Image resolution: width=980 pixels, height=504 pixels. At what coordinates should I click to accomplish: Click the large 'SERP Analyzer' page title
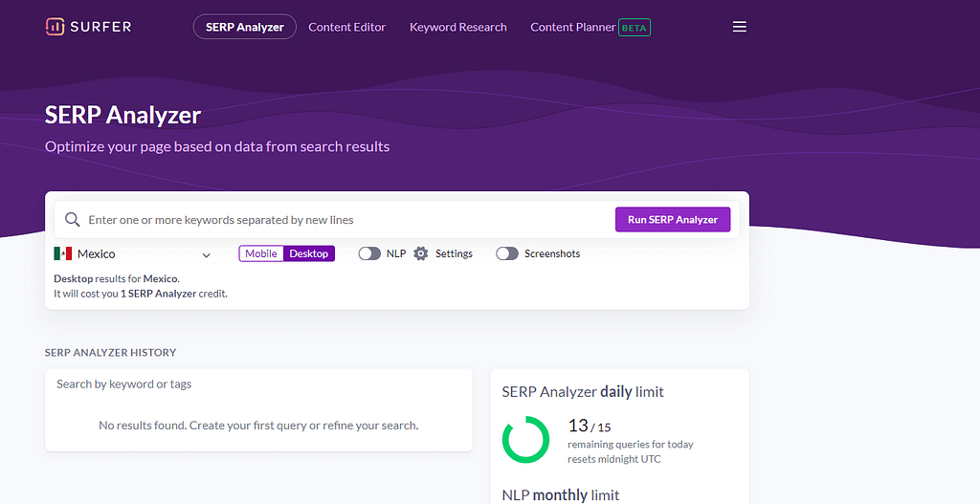[x=123, y=115]
